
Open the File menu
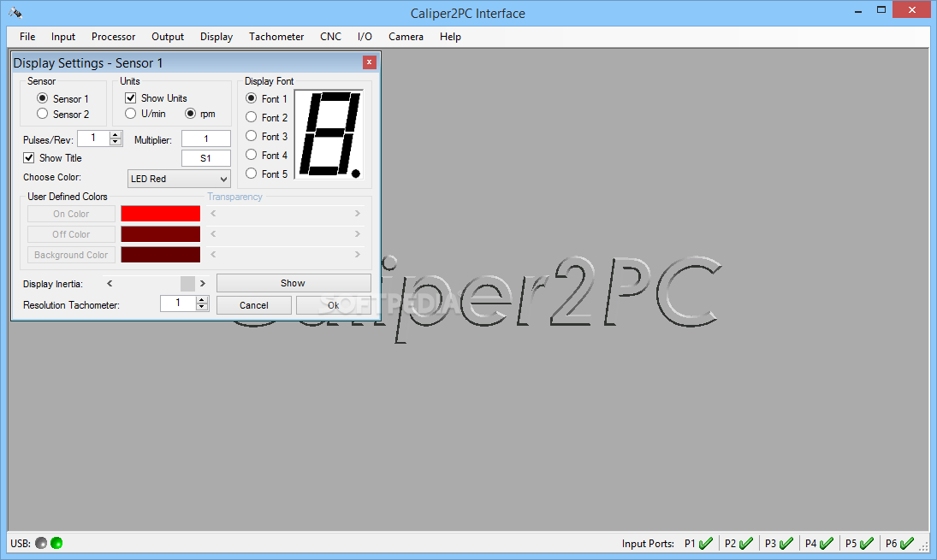tap(27, 37)
